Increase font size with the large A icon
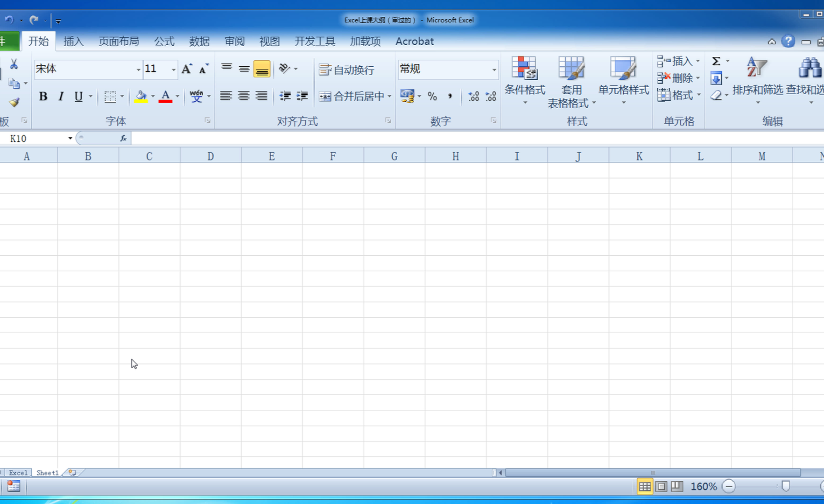 187,69
